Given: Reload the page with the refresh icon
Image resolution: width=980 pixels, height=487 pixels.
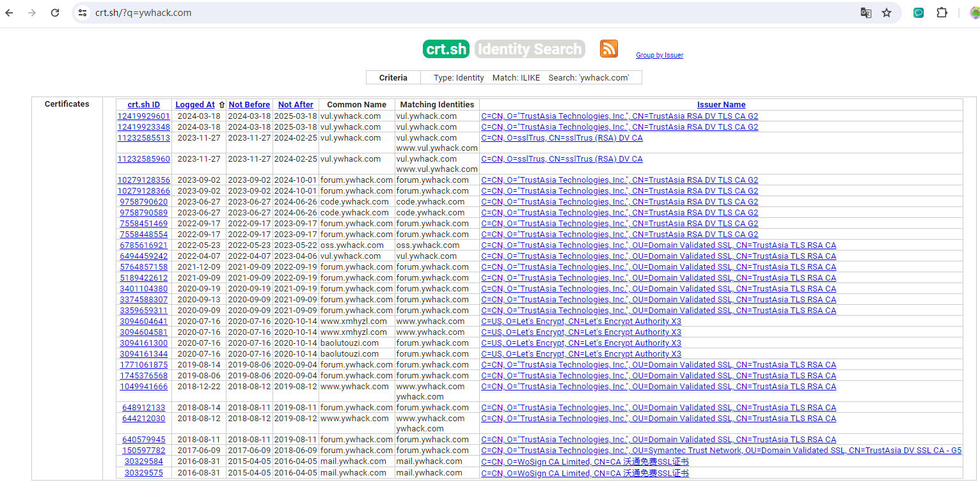Looking at the screenshot, I should pos(55,13).
